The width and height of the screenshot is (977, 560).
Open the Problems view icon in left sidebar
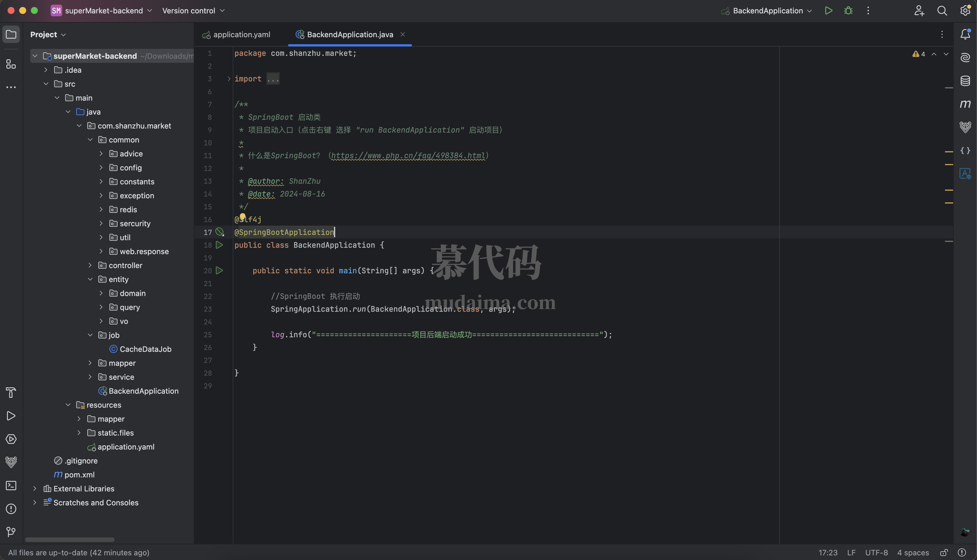(11, 509)
